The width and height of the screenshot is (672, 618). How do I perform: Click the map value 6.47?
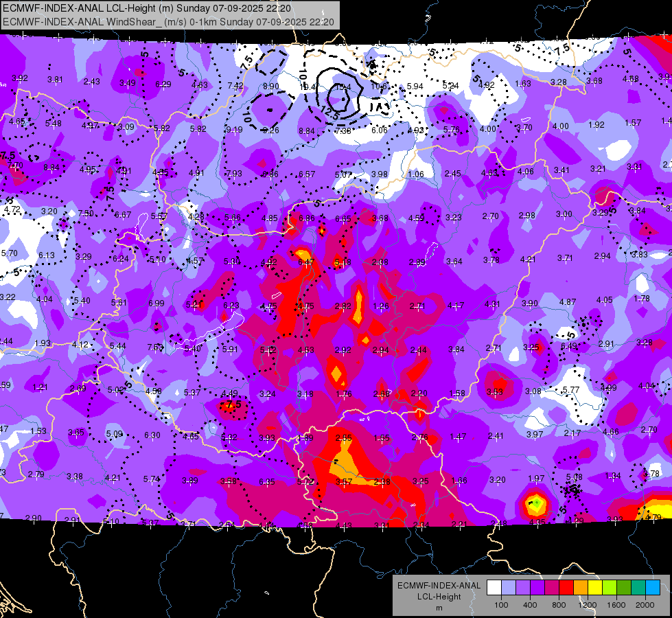coord(306,262)
